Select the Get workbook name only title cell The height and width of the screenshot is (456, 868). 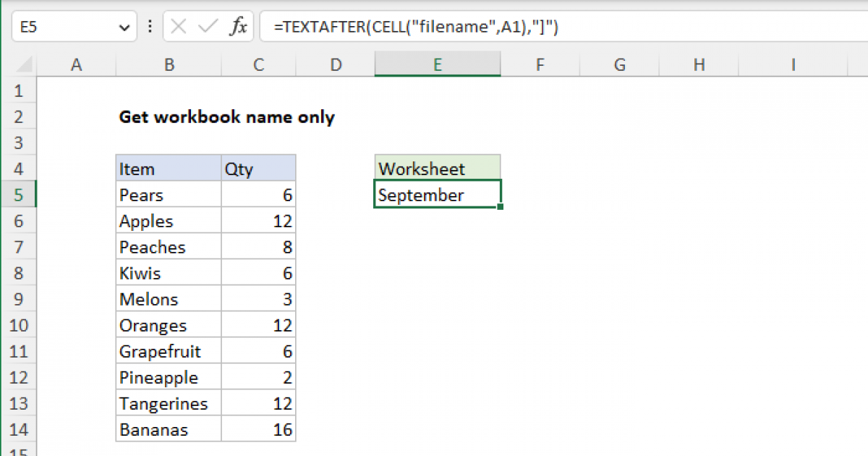168,117
